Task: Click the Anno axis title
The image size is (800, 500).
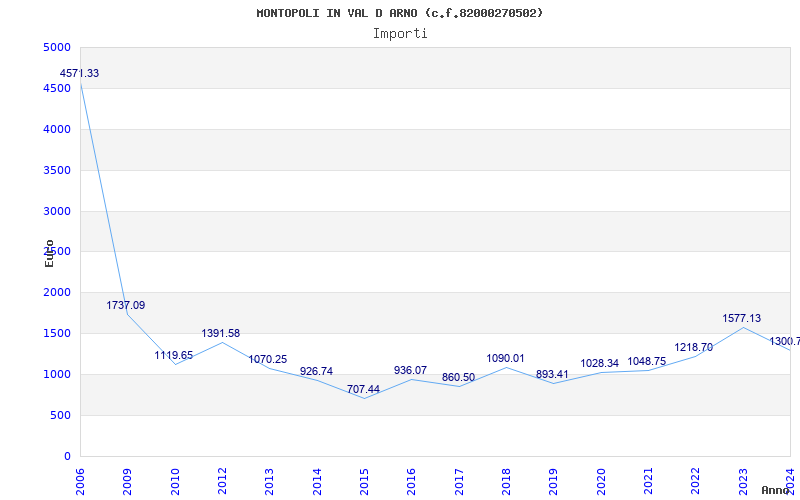Action: click(776, 490)
